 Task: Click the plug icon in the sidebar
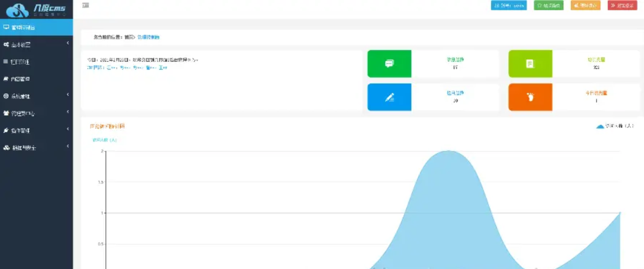[6, 130]
